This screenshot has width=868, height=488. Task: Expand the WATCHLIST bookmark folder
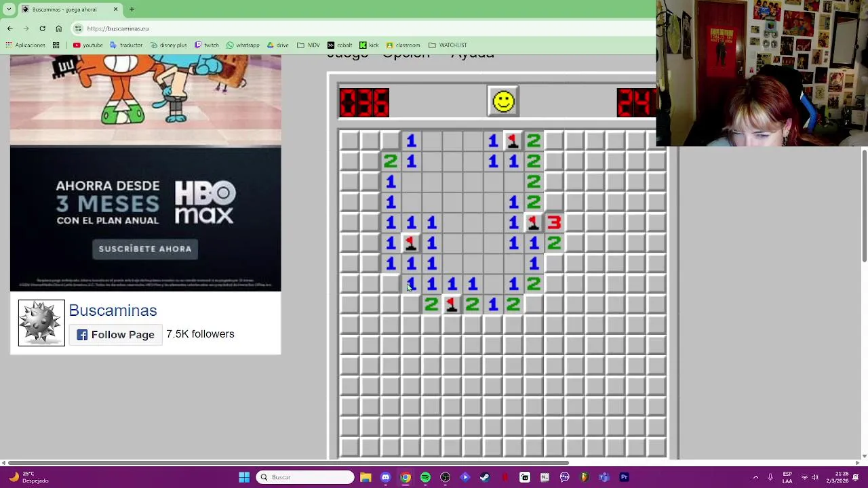(x=448, y=45)
